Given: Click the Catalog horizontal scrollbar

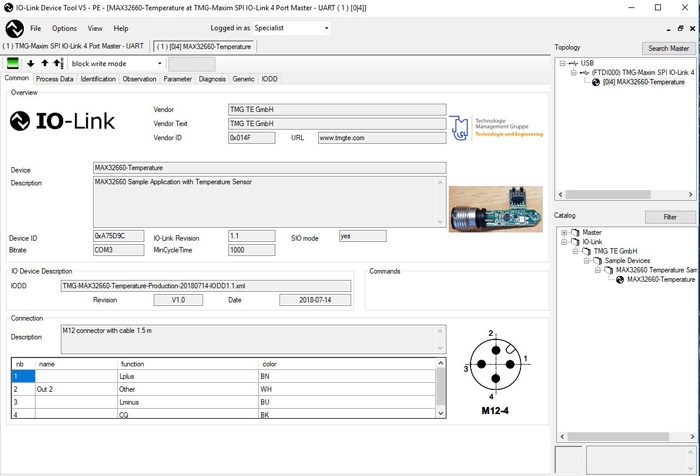Looking at the screenshot, I should pyautogui.click(x=627, y=437).
